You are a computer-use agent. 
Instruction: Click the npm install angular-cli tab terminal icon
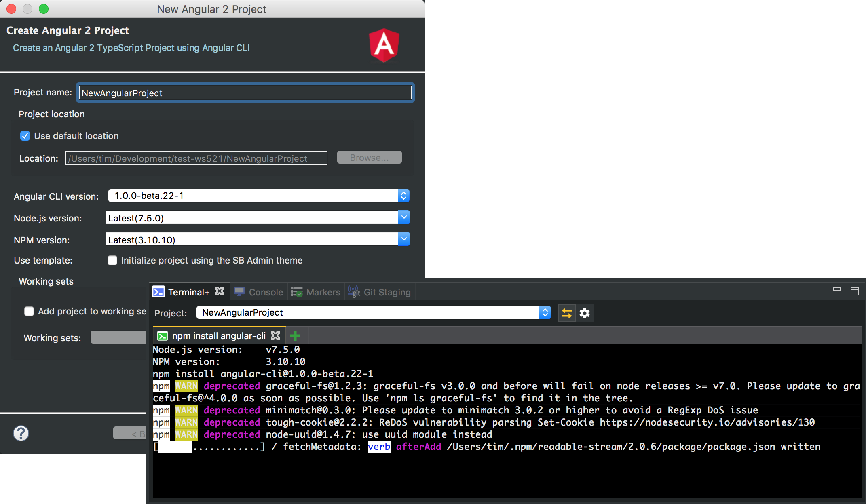[x=163, y=336]
